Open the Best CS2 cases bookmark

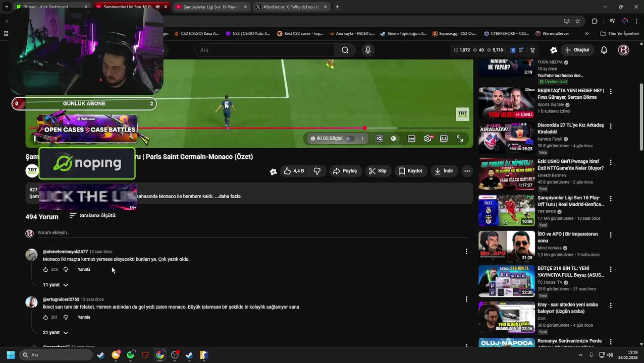click(300, 34)
